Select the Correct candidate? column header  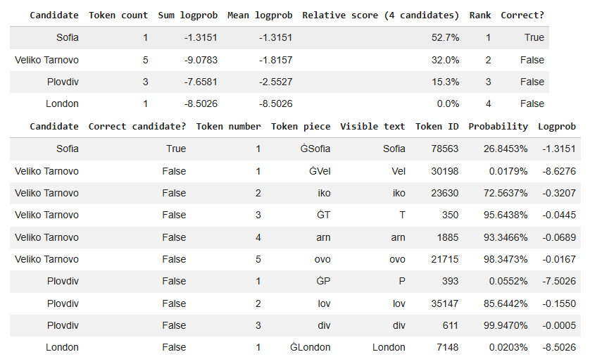pos(137,127)
